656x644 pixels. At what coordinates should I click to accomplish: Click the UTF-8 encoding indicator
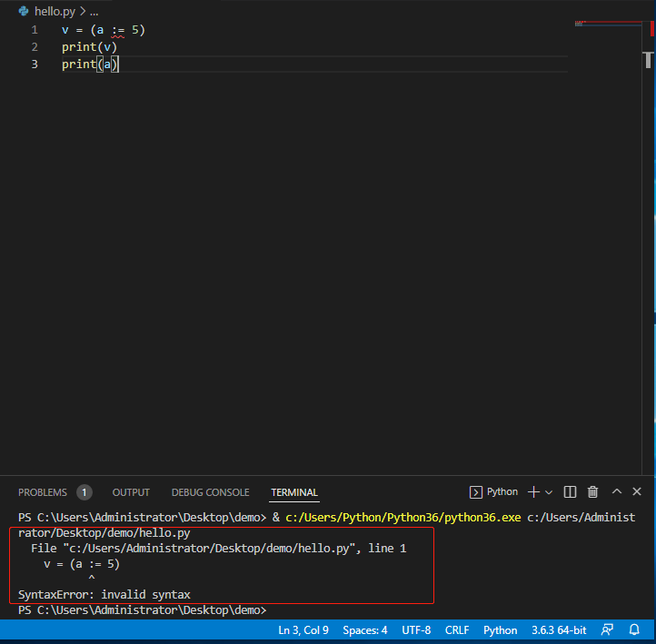(414, 630)
